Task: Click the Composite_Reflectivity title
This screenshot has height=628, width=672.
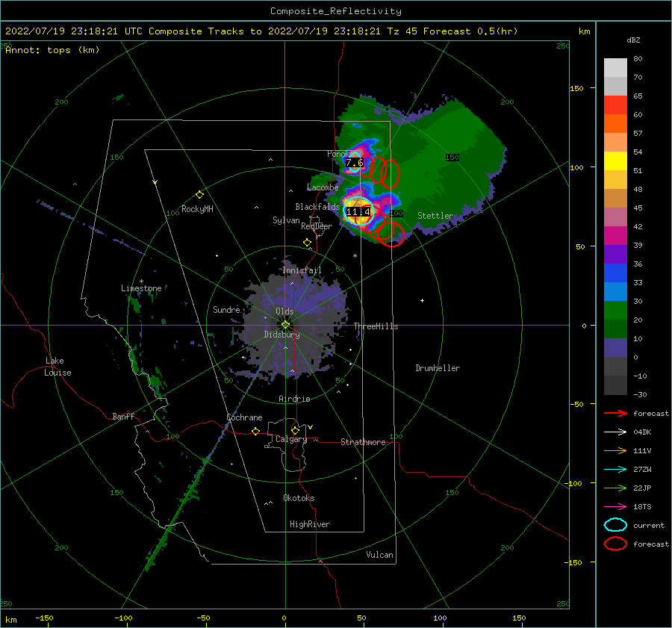Action: 336,11
